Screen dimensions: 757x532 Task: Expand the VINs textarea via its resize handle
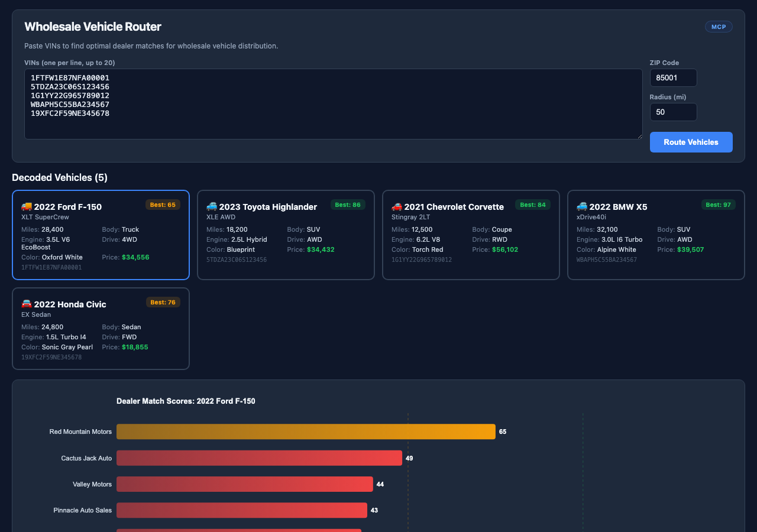click(639, 136)
